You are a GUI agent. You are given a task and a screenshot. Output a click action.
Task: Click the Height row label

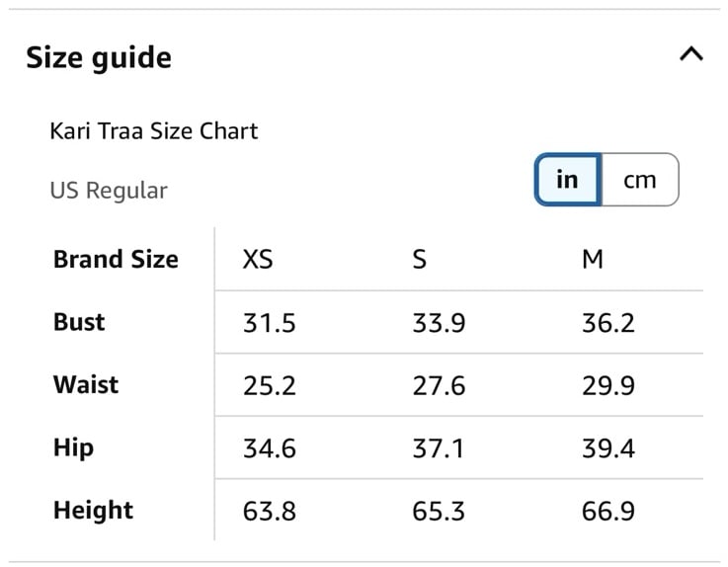pyautogui.click(x=93, y=511)
